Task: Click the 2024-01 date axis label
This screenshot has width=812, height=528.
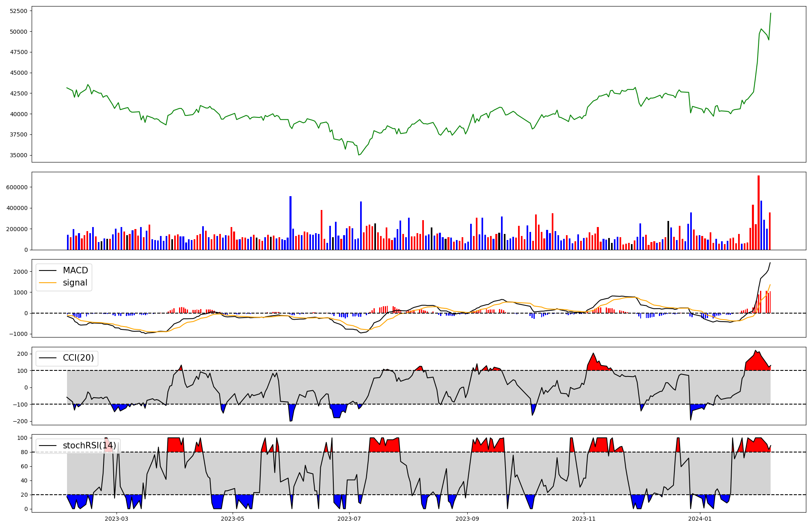Action: [700, 518]
